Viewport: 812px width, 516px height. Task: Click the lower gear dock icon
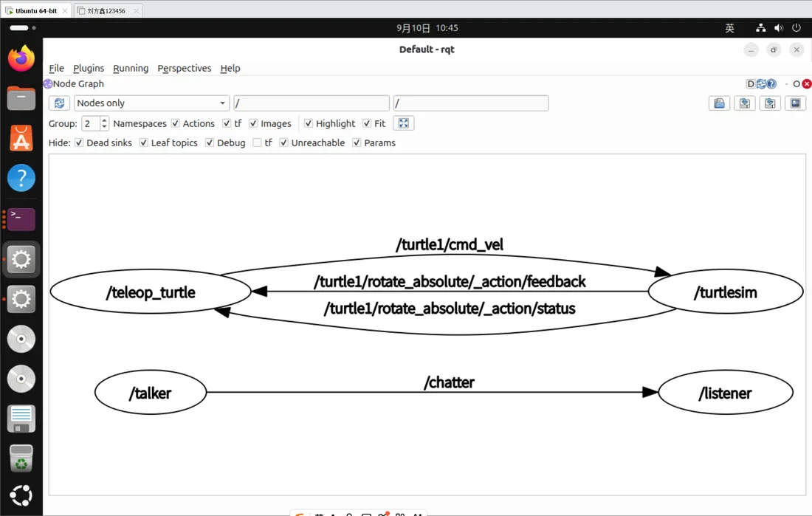pyautogui.click(x=21, y=299)
